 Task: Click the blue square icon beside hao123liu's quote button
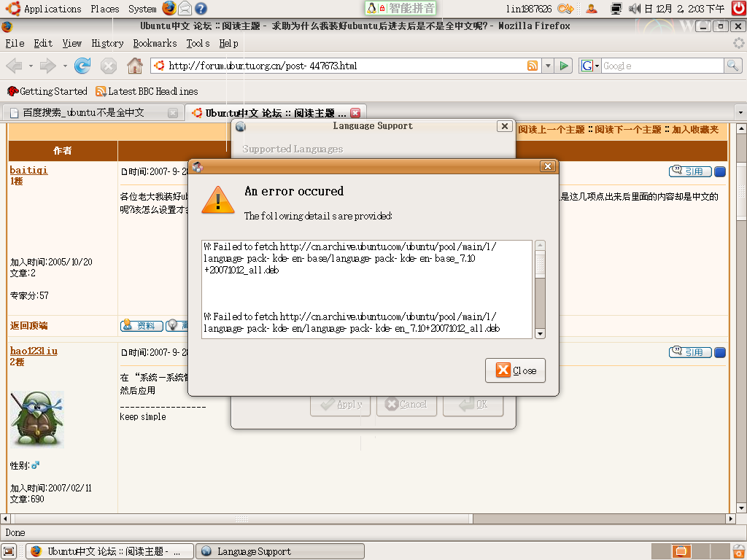pos(720,352)
